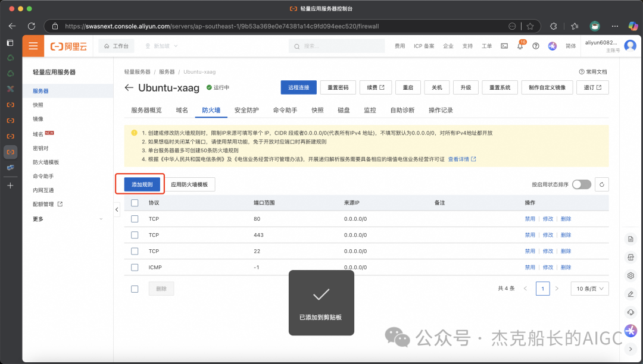Open Cloud Shell terminal icon

(x=504, y=46)
